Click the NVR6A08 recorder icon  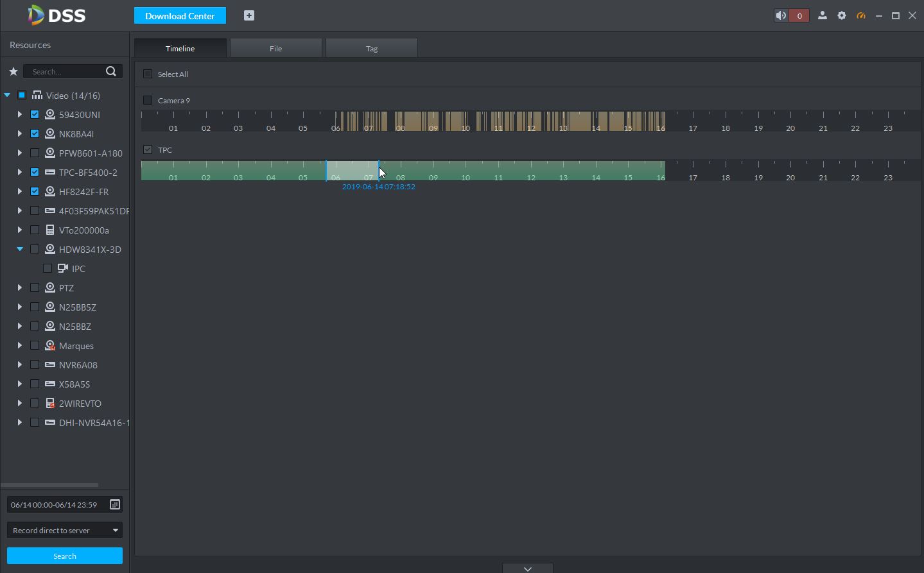pyautogui.click(x=50, y=364)
